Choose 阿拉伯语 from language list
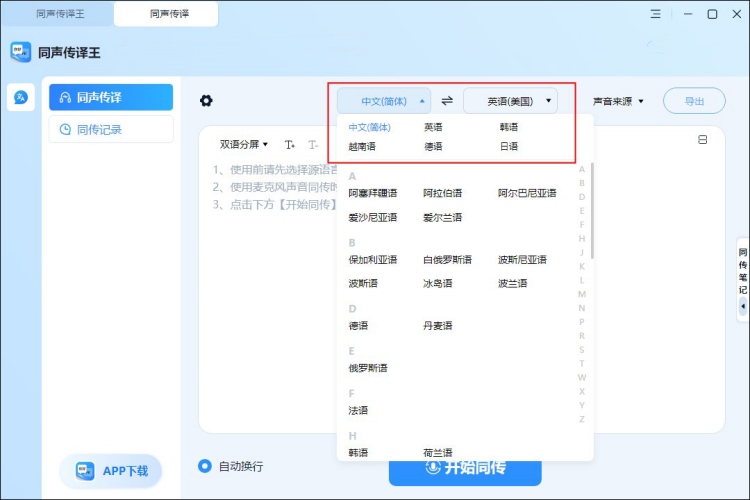This screenshot has height=500, width=750. click(442, 193)
